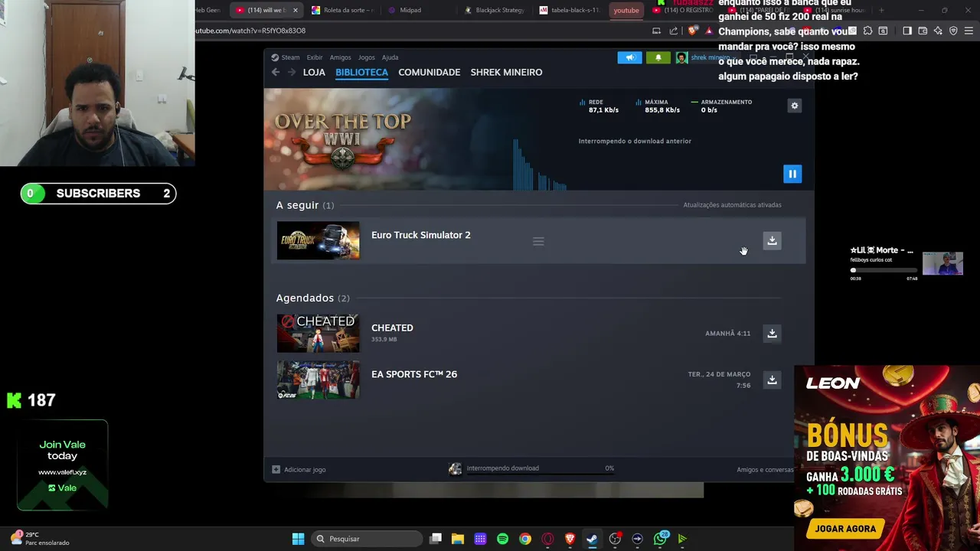The image size is (980, 551).
Task: Open the CHEATED game thumbnail
Action: (318, 333)
